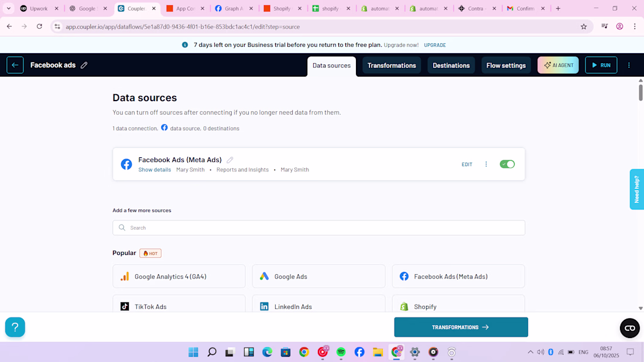
Task: Open Windows taskbar search
Action: (x=212, y=352)
